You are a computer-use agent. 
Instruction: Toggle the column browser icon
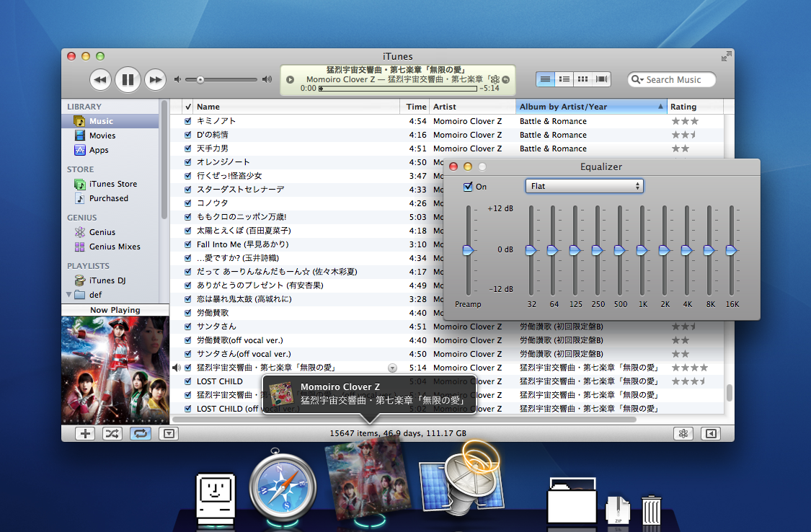[x=711, y=433]
